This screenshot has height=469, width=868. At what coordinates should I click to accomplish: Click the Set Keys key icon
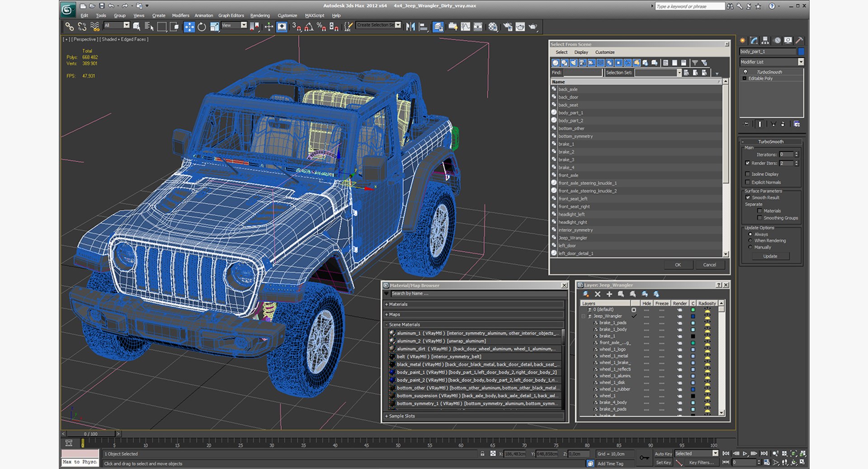[x=644, y=458]
